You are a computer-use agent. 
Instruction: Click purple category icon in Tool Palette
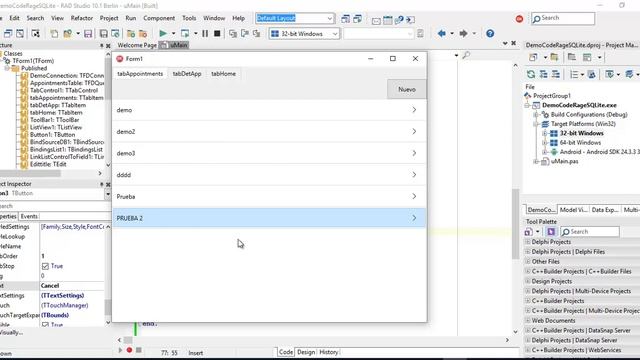pos(551,231)
